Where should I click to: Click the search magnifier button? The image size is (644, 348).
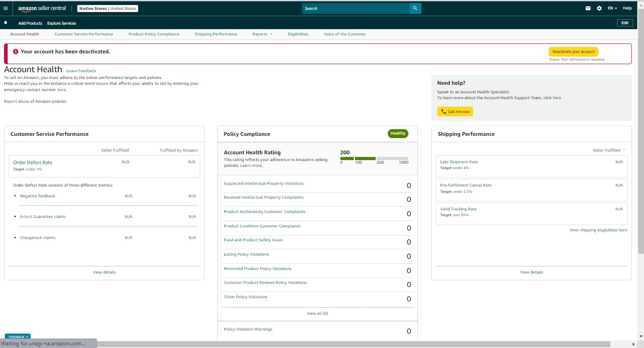416,8
